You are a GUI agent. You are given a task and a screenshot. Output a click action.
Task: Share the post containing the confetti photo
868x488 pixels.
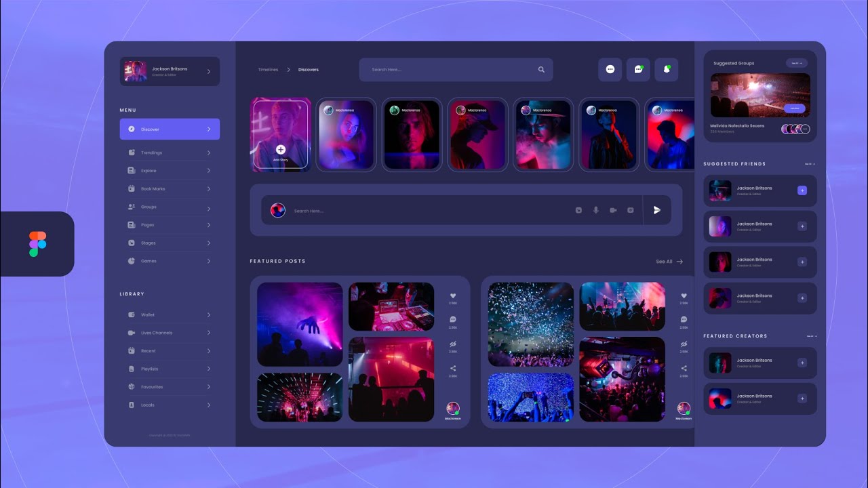pyautogui.click(x=684, y=368)
